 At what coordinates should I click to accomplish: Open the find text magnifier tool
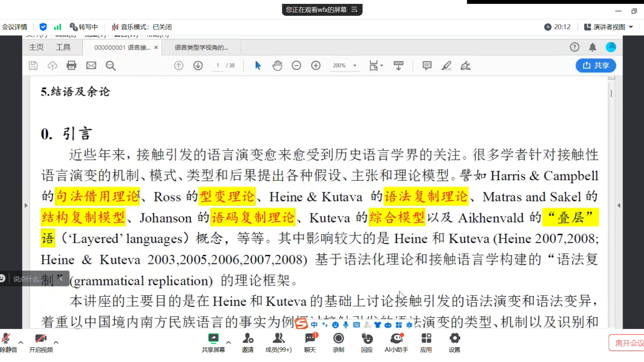(x=111, y=65)
